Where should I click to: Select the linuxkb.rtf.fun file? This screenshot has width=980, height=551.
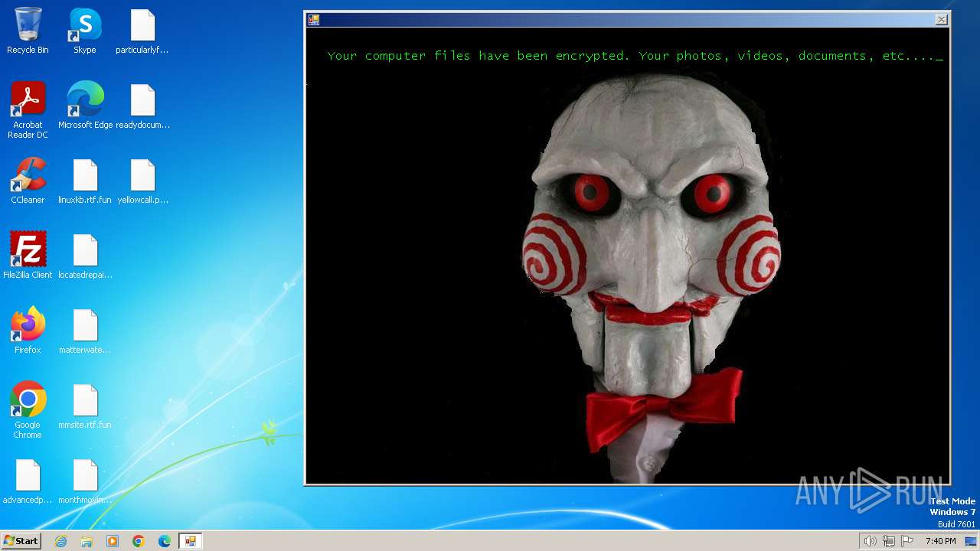85,181
